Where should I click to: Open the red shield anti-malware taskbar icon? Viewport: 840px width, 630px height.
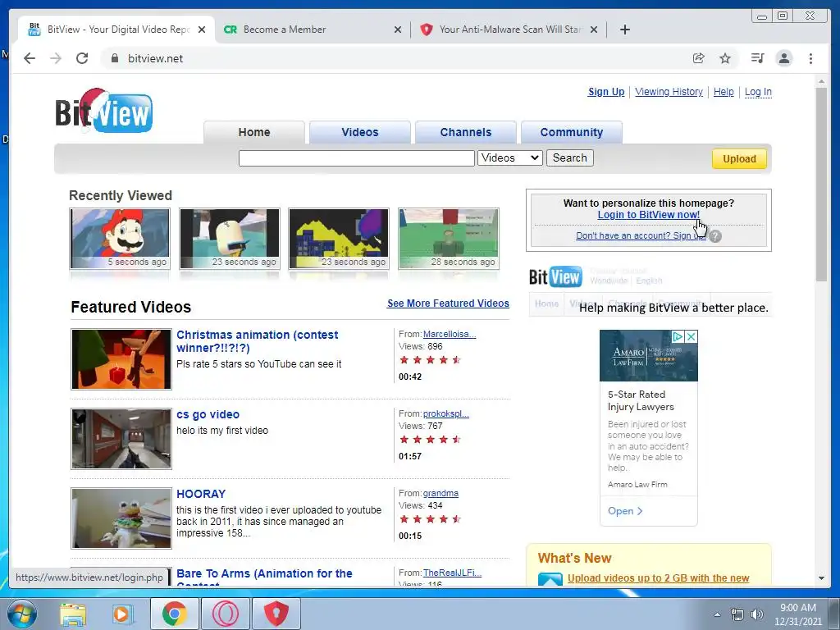[276, 614]
